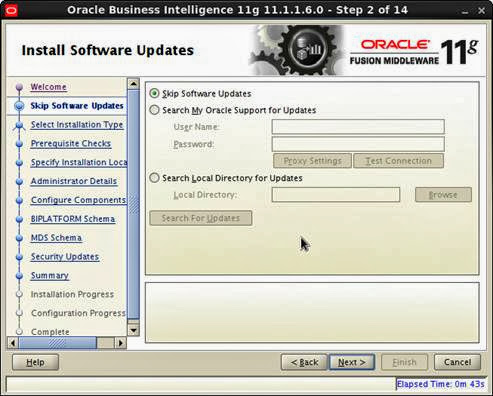This screenshot has height=396, width=493.
Task: Click the sidebar horizontal scrollbar thumb
Action: coord(58,343)
